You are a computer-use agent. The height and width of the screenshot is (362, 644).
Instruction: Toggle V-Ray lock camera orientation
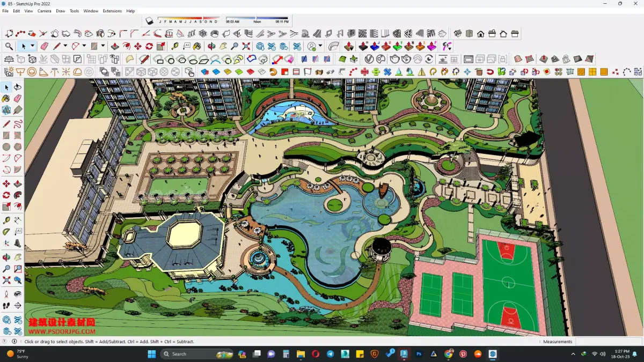[503, 59]
